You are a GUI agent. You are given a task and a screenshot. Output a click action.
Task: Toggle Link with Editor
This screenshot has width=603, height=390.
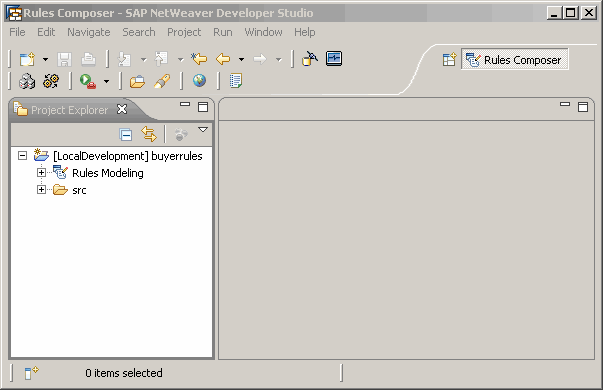149,134
